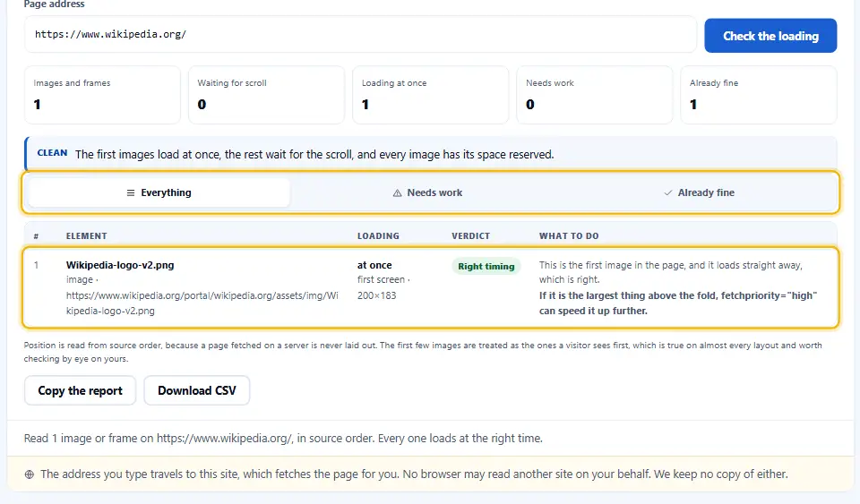
Task: Click the checkmark icon beside Already fine
Action: tap(667, 192)
